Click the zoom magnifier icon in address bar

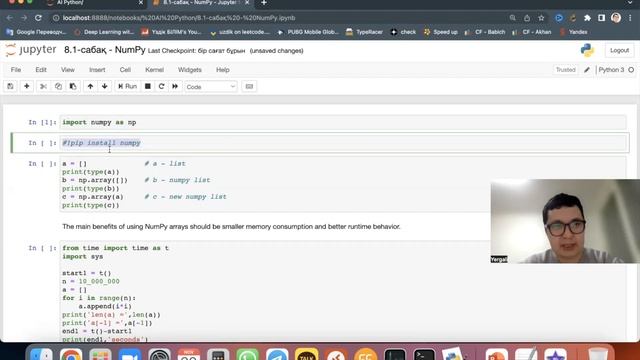(513, 18)
